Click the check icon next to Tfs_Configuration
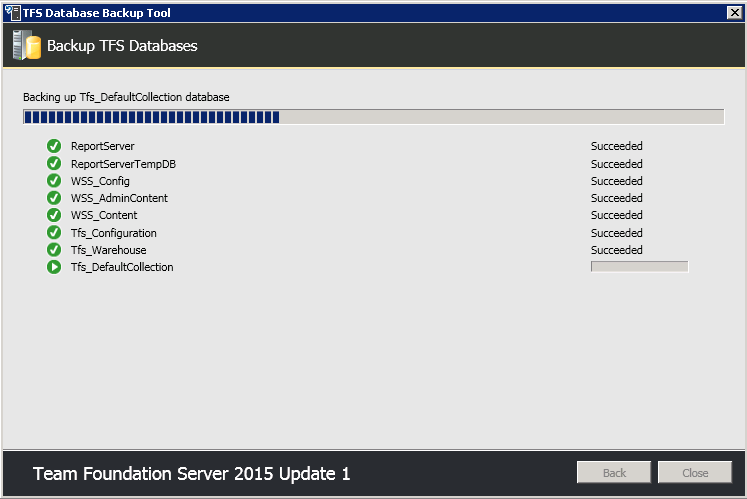Viewport: 747px width, 499px height. [x=54, y=233]
